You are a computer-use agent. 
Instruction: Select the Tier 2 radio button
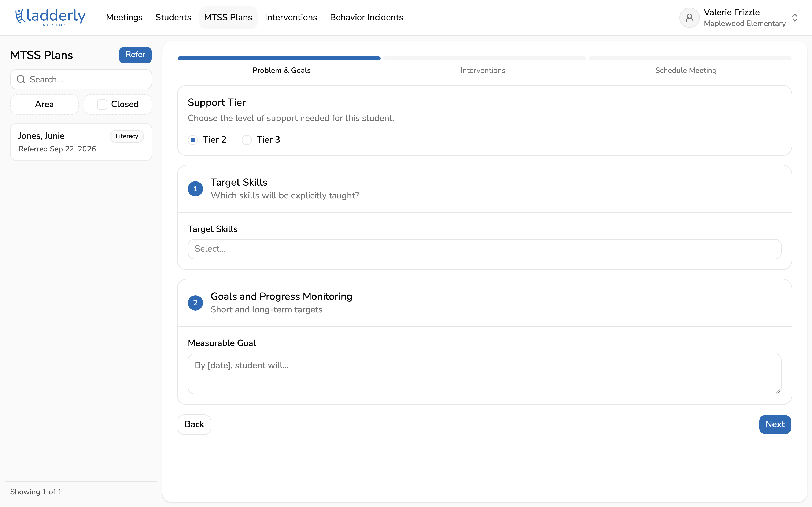click(193, 140)
